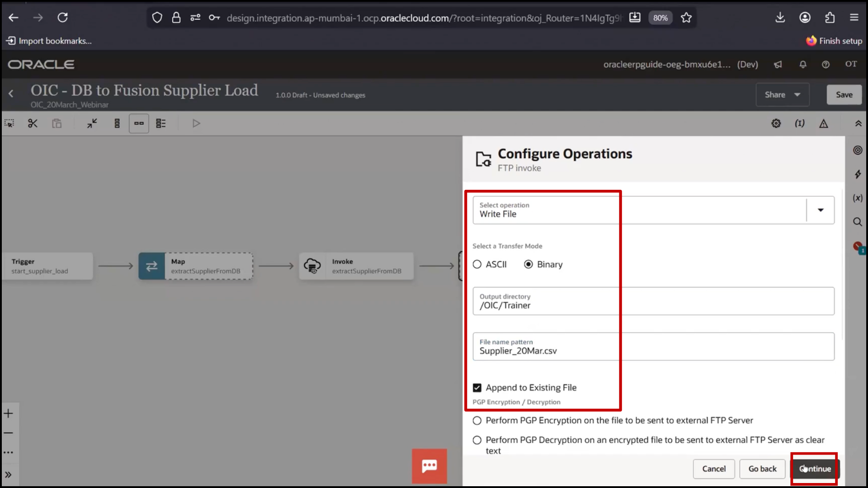Open the variables (x) side icon
The width and height of the screenshot is (868, 488).
coord(858,198)
